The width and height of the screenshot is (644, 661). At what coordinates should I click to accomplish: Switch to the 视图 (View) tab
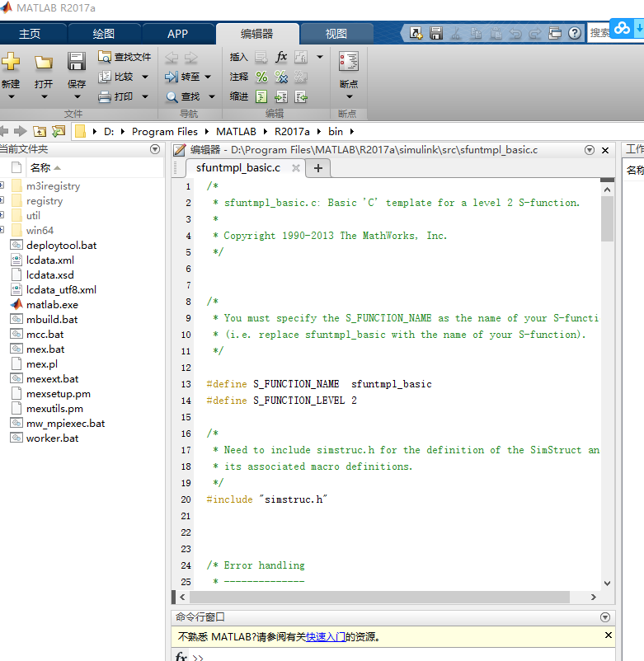click(336, 34)
